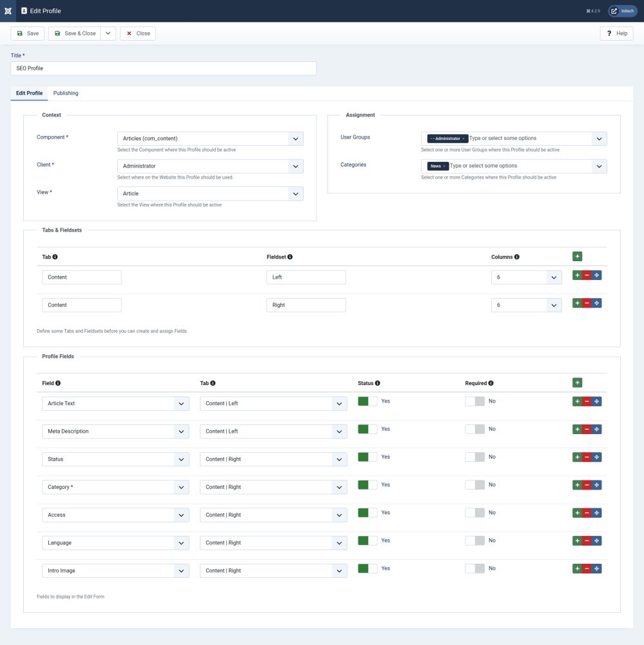Open the User Groups selection field
The image size is (644, 645).
tap(514, 139)
